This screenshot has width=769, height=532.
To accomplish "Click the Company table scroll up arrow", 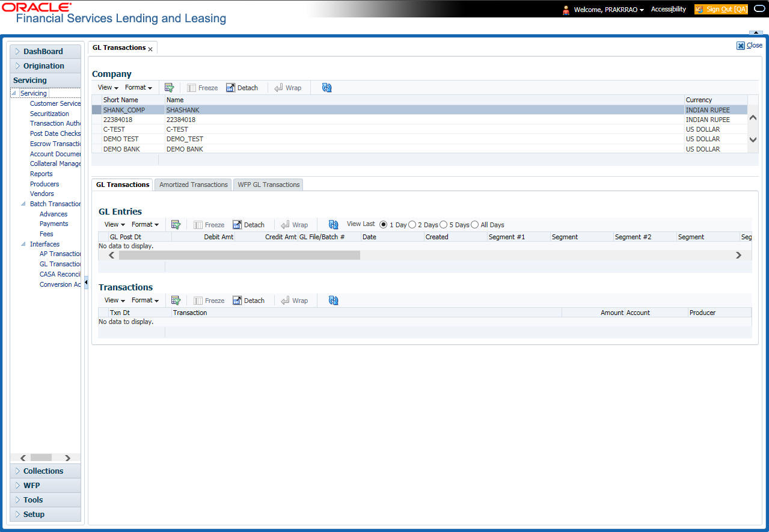I will click(x=753, y=118).
